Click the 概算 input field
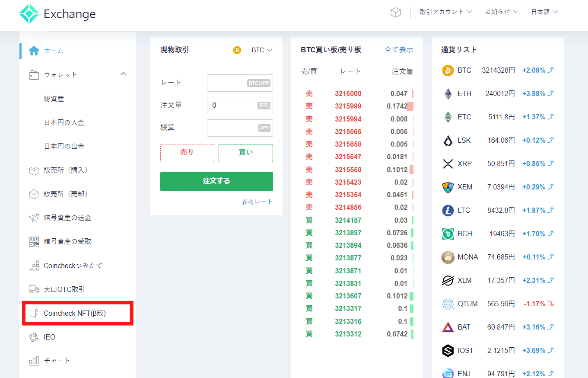Image resolution: width=588 pixels, height=378 pixels. [x=240, y=128]
